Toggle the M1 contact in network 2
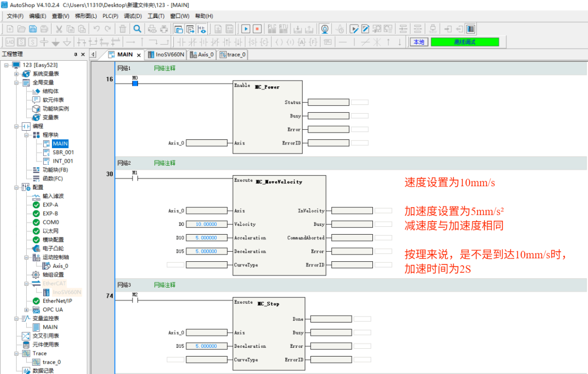 [x=135, y=178]
